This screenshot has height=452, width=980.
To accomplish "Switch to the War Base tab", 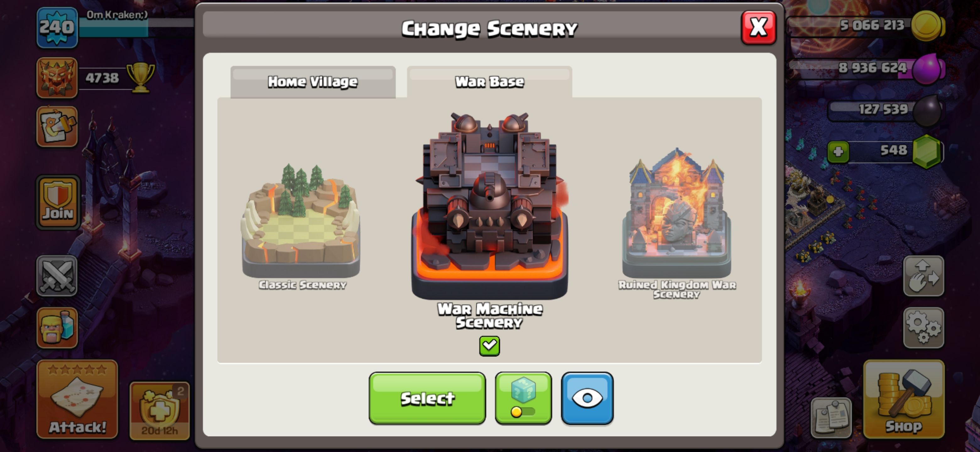I will pos(489,82).
